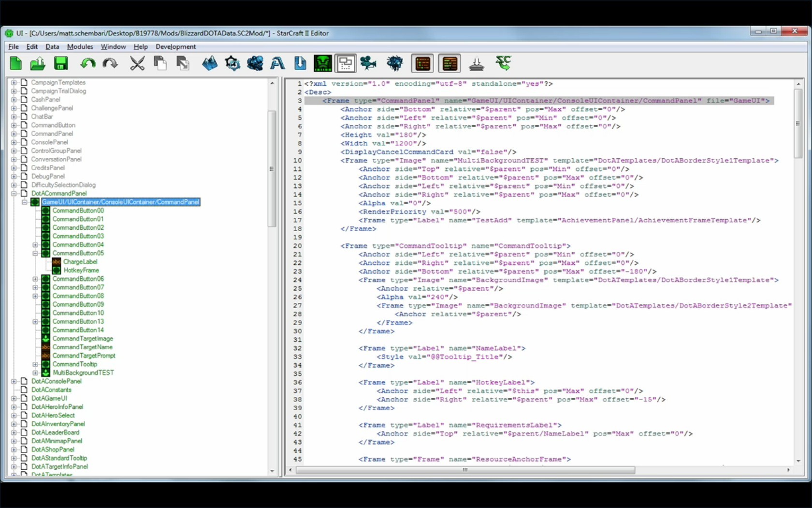Click the Style val="@@Tooltip_Title" line

tap(444, 357)
